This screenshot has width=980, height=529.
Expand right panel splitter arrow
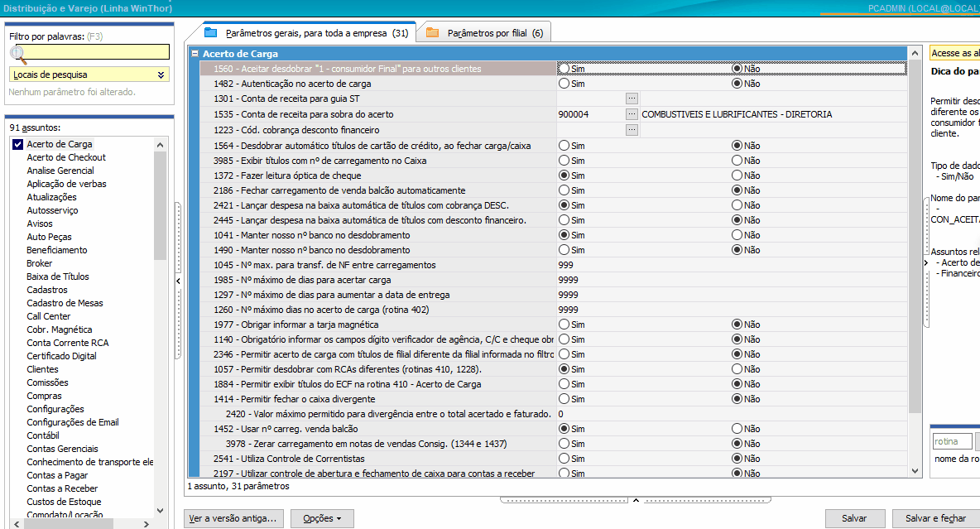[926, 262]
